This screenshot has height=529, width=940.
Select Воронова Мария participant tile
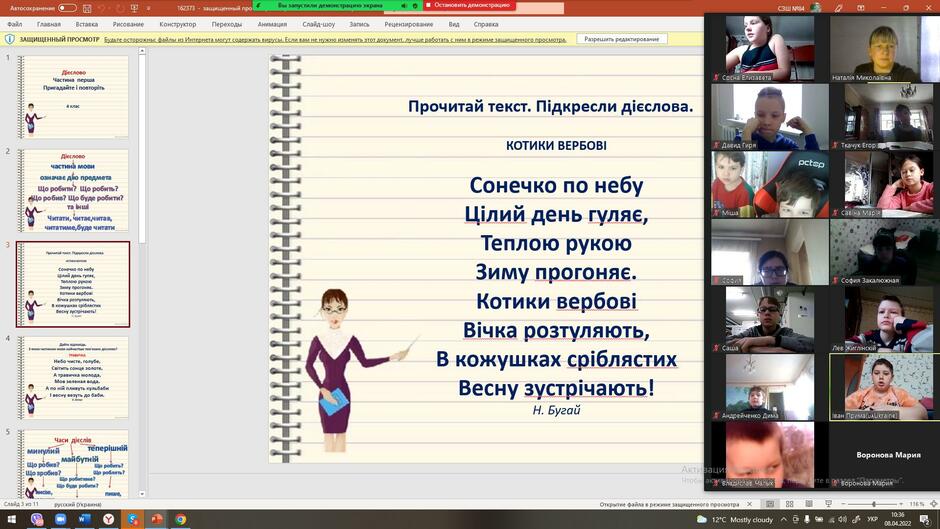885,455
